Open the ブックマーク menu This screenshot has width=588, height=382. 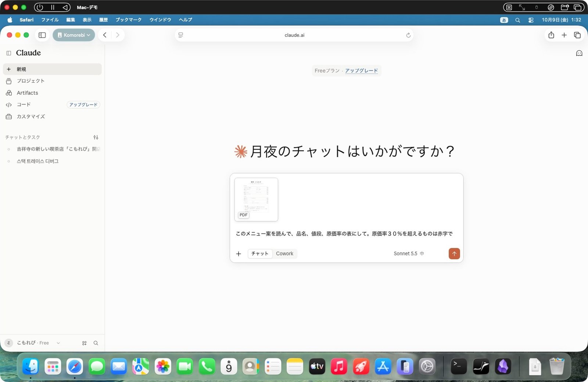(x=128, y=20)
